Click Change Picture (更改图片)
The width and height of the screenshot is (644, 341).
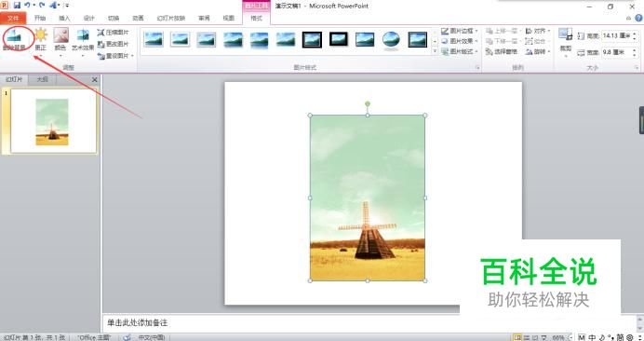(x=113, y=44)
